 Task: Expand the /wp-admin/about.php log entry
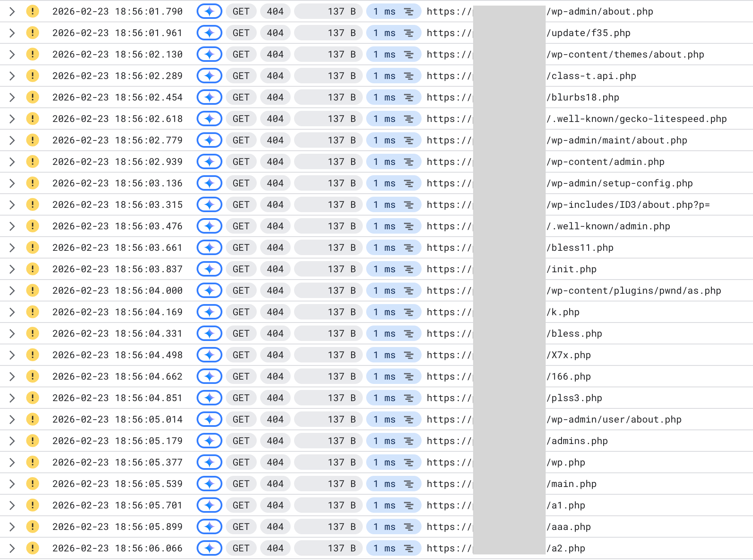pyautogui.click(x=12, y=11)
